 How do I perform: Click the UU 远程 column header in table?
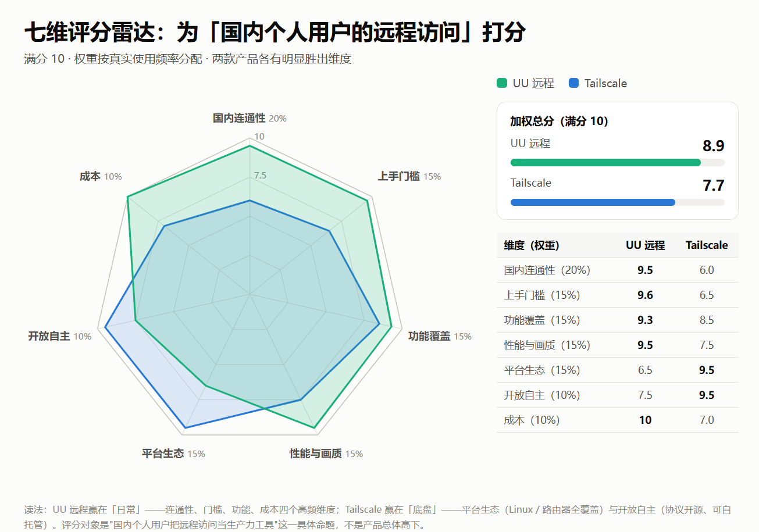click(645, 245)
